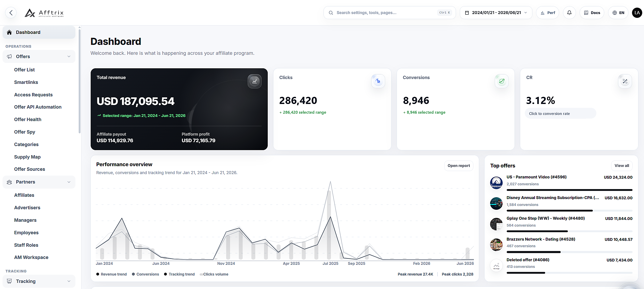Screen dimensions: 644x289
Task: Click the Perf button
Action: tap(547, 13)
